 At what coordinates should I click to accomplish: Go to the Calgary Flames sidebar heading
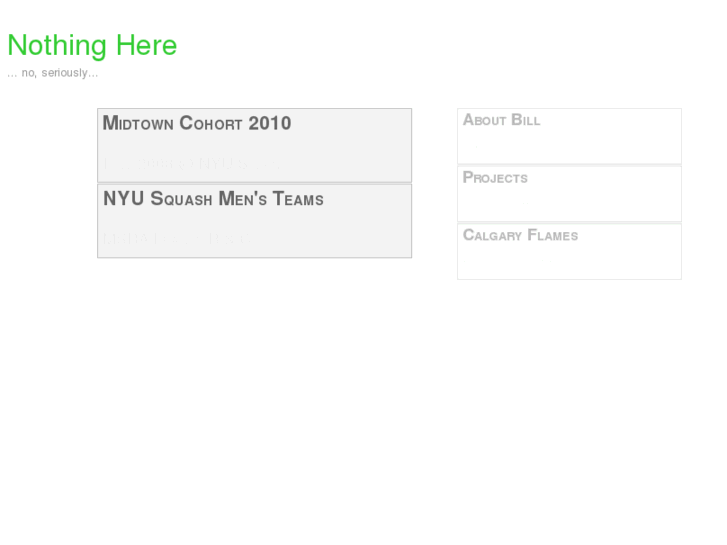(x=520, y=236)
